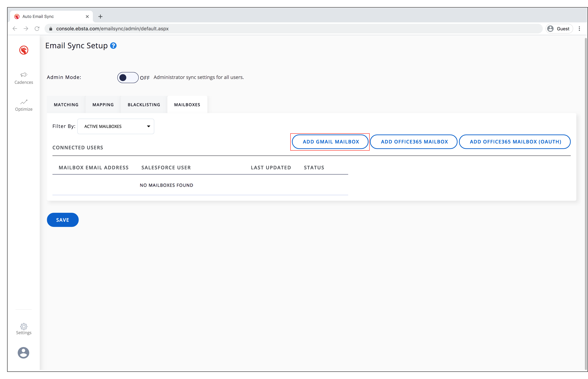Toggle Admin Mode switch on
The width and height of the screenshot is (588, 379).
[128, 78]
